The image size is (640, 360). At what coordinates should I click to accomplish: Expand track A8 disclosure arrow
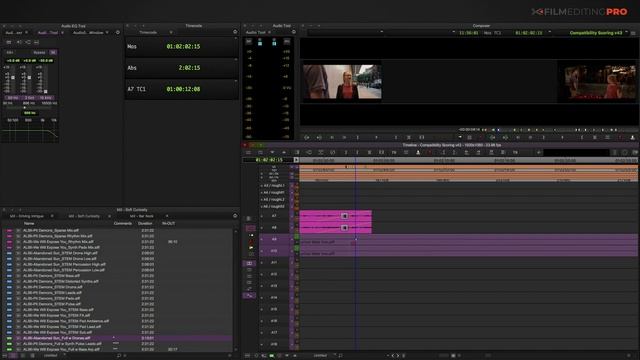coord(262,227)
